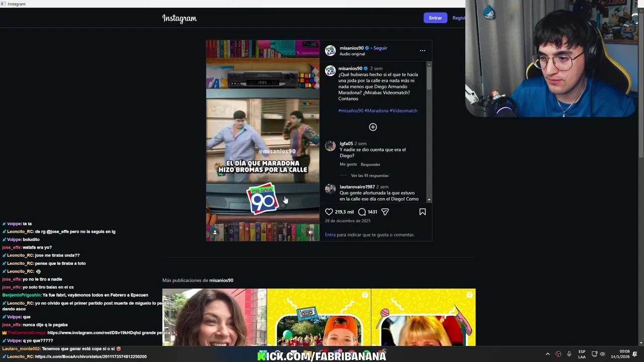Click the Instagram logo in the header
This screenshot has width=644, height=362.
click(x=180, y=19)
